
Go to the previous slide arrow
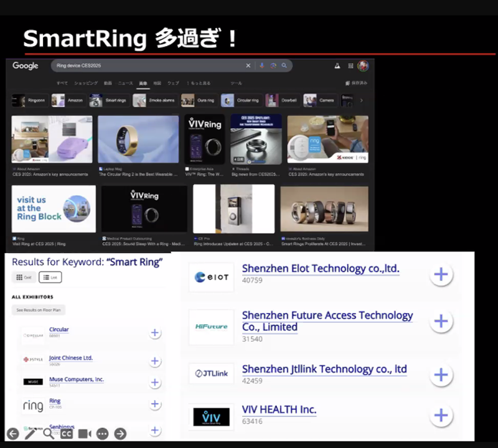tap(12, 434)
